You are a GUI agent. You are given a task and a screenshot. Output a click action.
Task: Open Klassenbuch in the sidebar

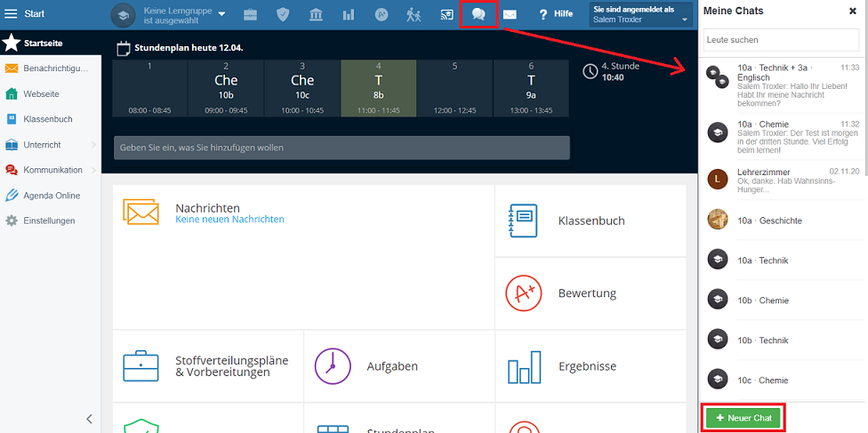pos(51,119)
